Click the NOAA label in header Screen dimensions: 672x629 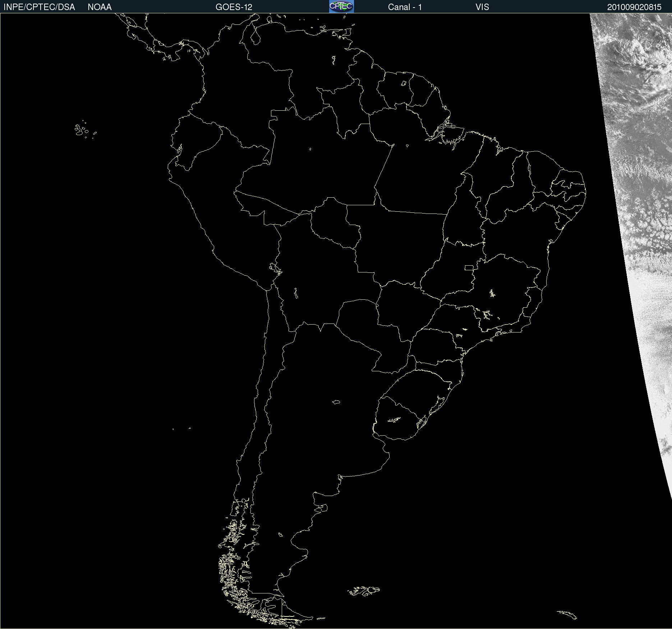[x=100, y=7]
